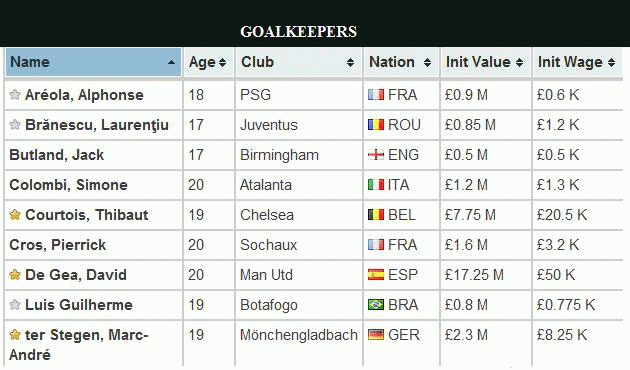630x370 pixels.
Task: Toggle the star next to Brănescu, Laurenţiu
Action: (x=15, y=125)
